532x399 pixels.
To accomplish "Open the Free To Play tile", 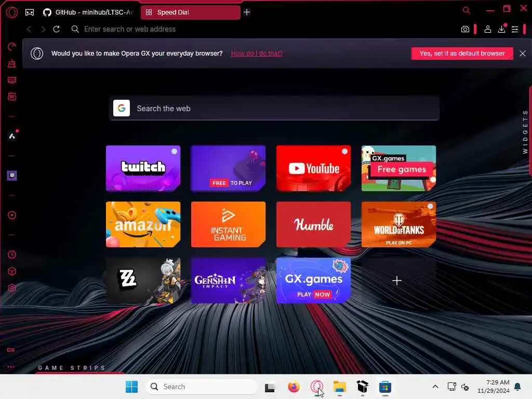I will pos(229,168).
